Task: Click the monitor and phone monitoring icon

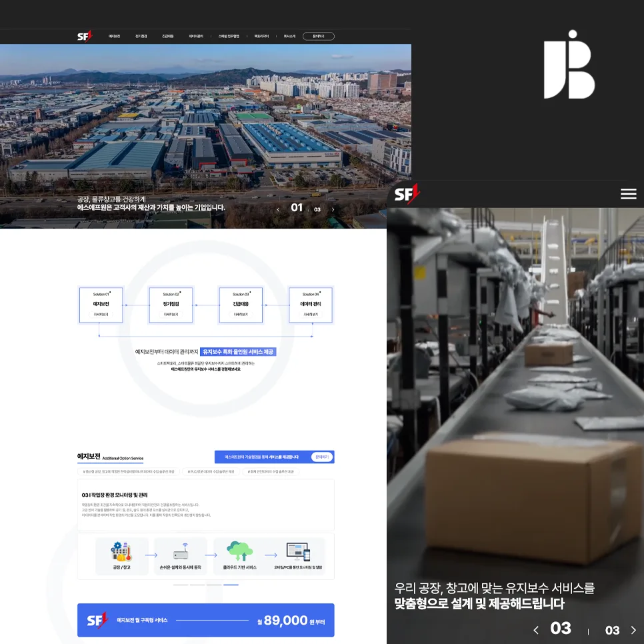Action: tap(298, 551)
